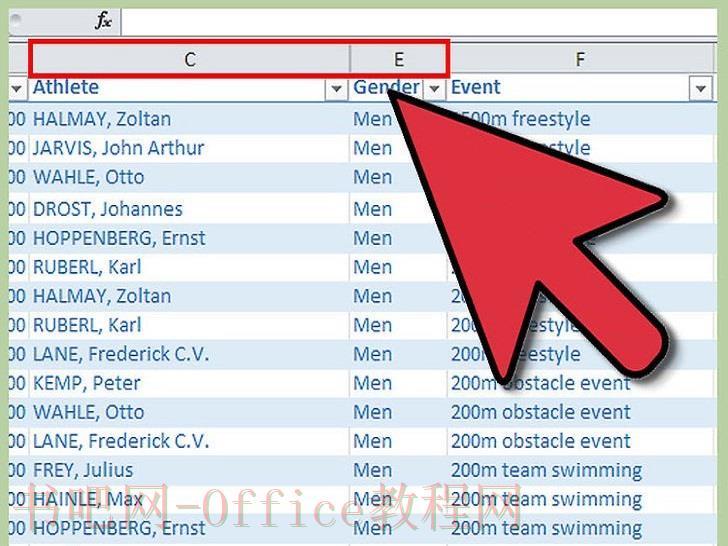Click 200m team swimming in FREY, Julius row
Viewport: 728px width, 546px height.
tap(546, 470)
